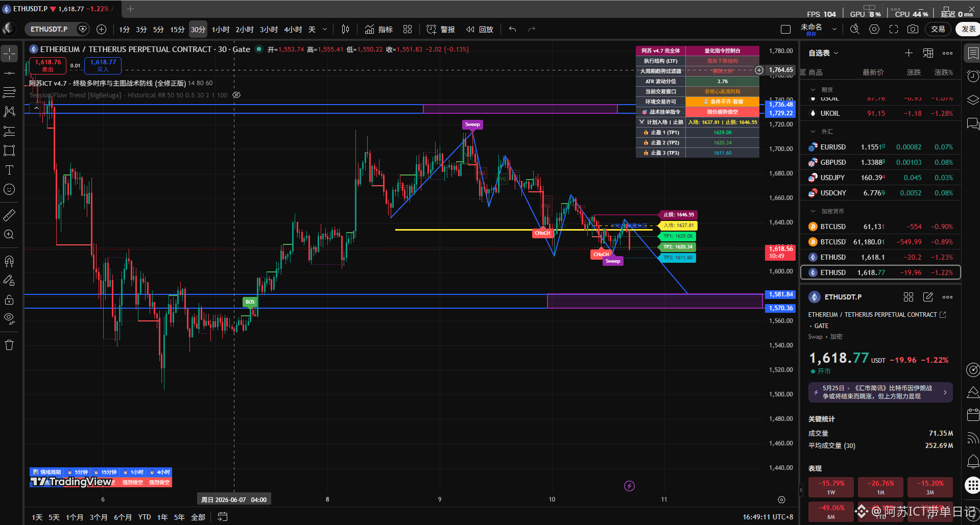Toggle the right widget panel collapse handle
This screenshot has height=525, width=980.
pyautogui.click(x=800, y=491)
